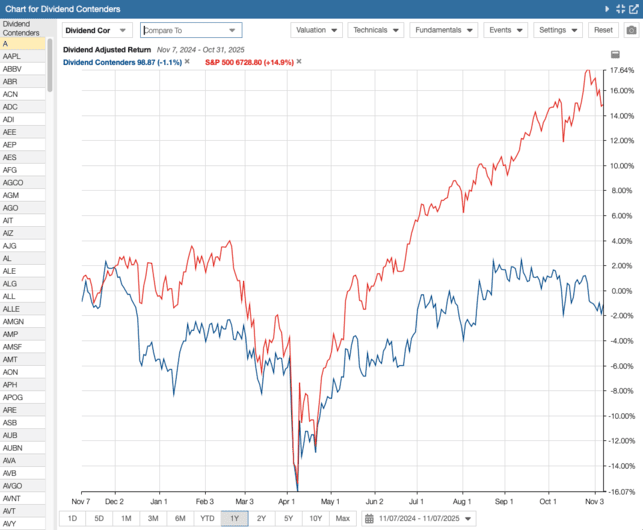The height and width of the screenshot is (530, 643).
Task: Remove Dividend Contenders series with its X
Action: 187,62
